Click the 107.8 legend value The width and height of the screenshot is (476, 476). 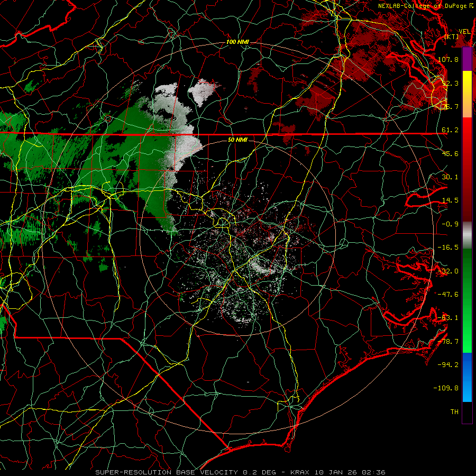click(448, 59)
